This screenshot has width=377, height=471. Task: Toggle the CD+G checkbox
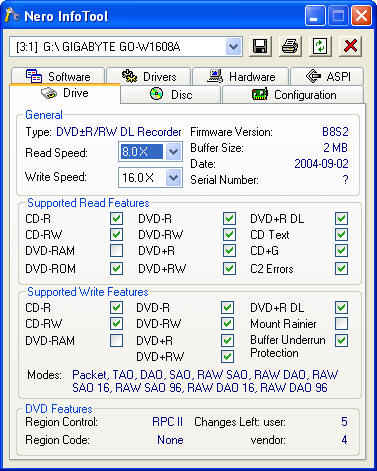pyautogui.click(x=342, y=250)
